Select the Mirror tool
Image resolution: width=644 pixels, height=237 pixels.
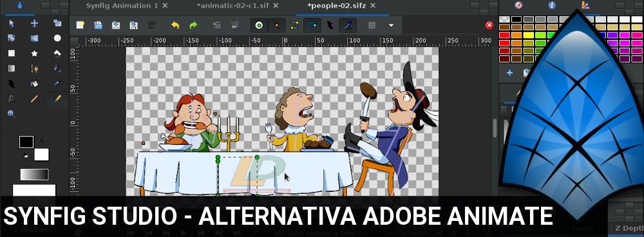coord(35,38)
